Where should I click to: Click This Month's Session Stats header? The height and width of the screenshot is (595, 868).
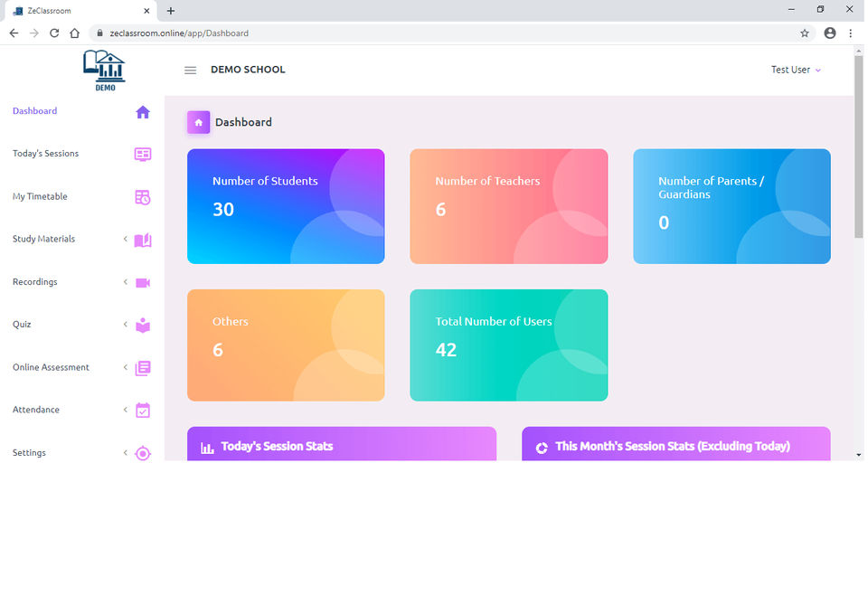pyautogui.click(x=676, y=444)
